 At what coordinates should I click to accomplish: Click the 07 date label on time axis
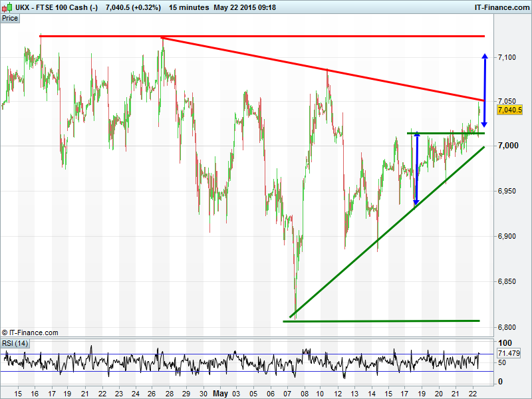pyautogui.click(x=287, y=394)
